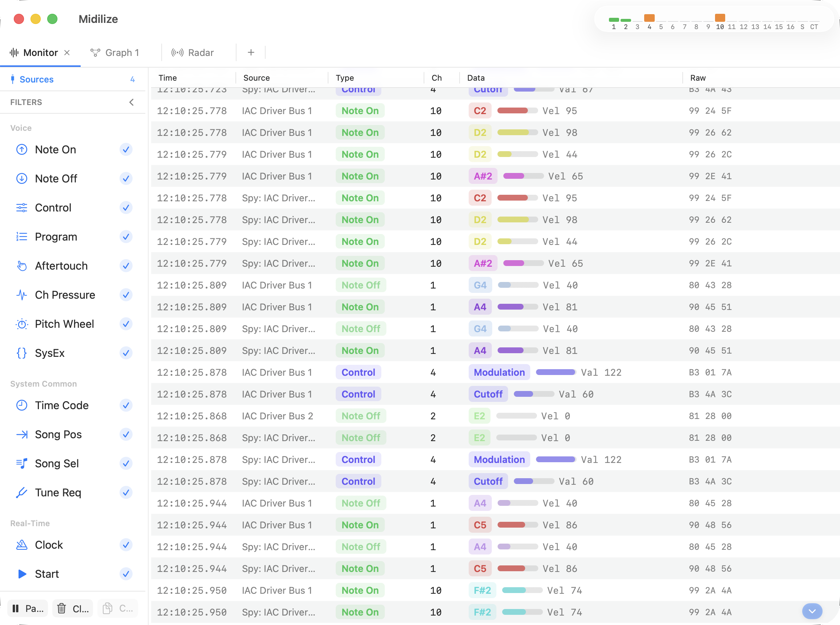Screen dimensions: 840x625
Task: Select the Time Code clock icon
Action: click(x=21, y=405)
